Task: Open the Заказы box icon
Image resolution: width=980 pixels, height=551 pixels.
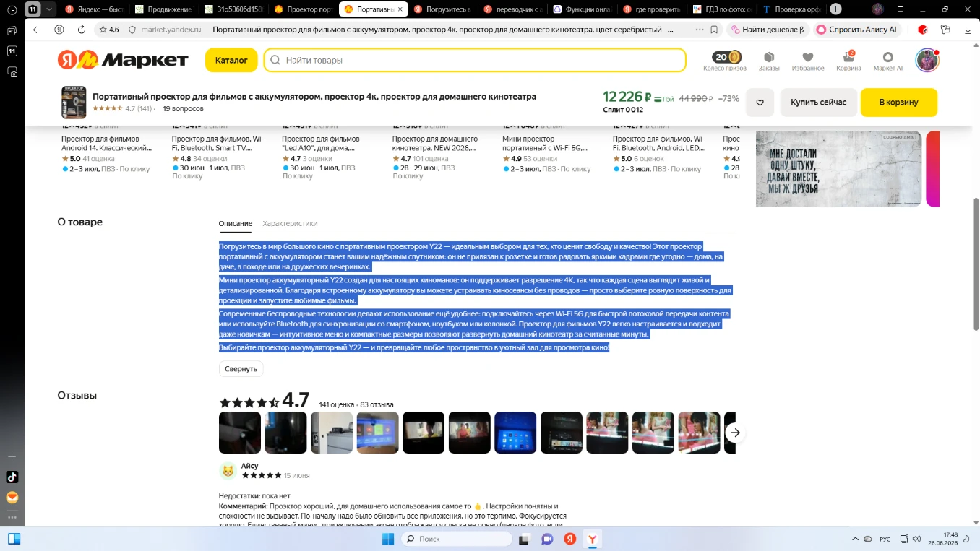Action: [x=769, y=57]
